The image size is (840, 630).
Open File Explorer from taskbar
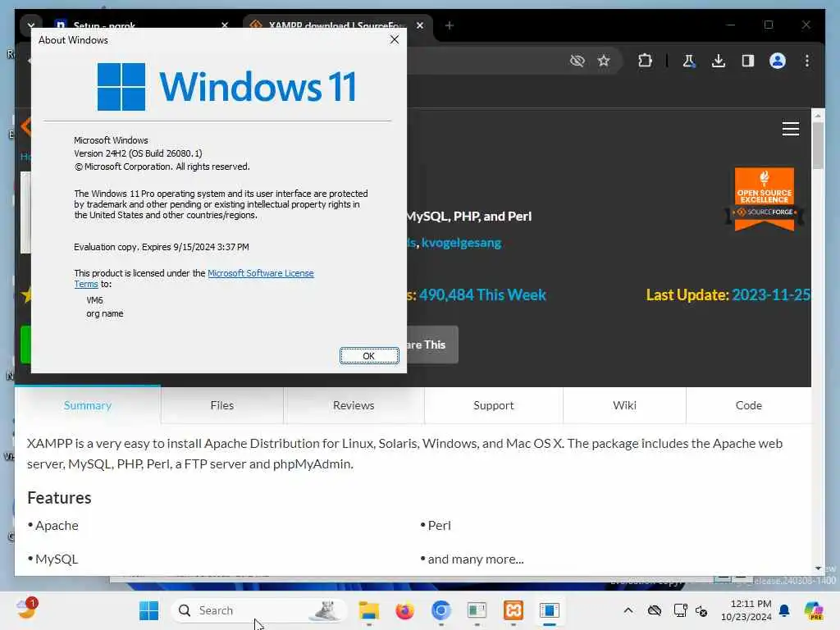tap(369, 610)
